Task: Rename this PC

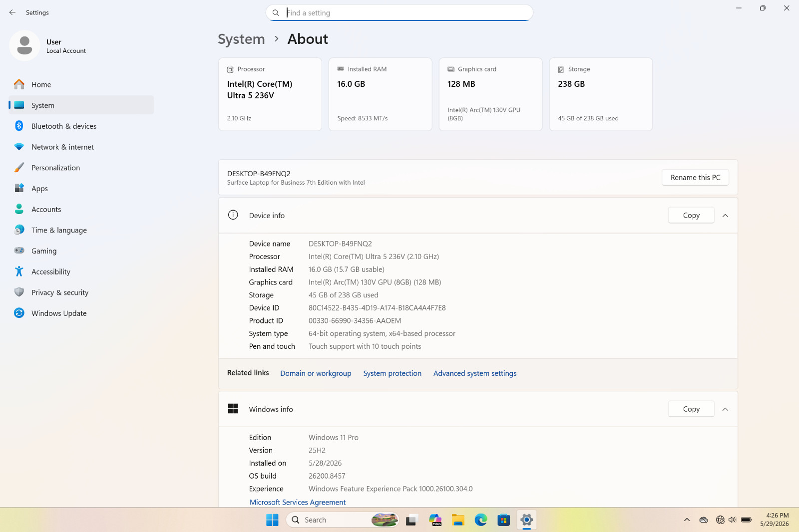Action: [x=695, y=178]
